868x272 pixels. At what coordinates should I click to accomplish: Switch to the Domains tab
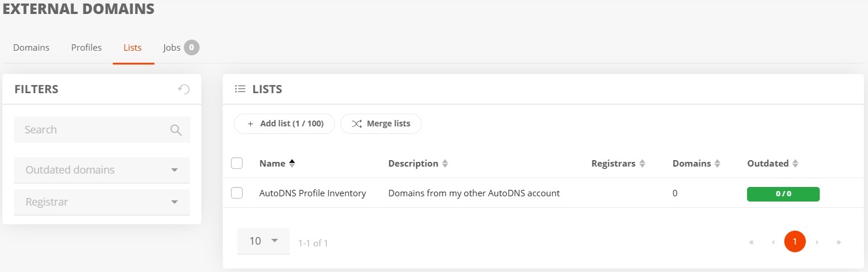pyautogui.click(x=31, y=48)
